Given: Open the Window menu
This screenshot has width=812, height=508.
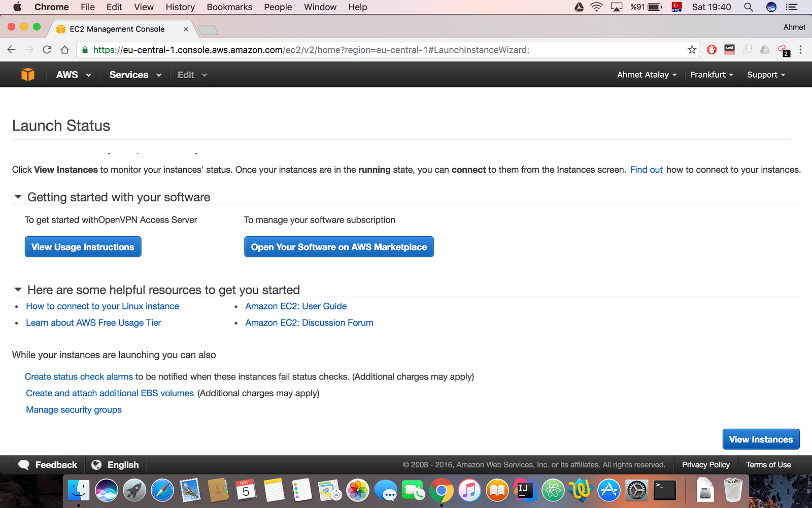Looking at the screenshot, I should [320, 7].
